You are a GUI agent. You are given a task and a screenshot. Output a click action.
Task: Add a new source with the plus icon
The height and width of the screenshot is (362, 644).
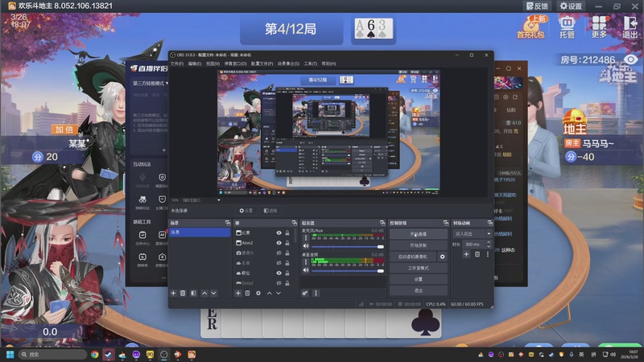(x=237, y=293)
